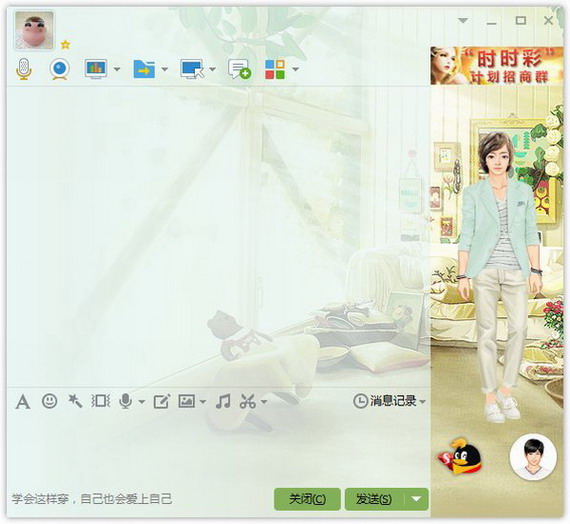The image size is (570, 524).
Task: Click the magic wand emoticon icon
Action: pos(75,401)
